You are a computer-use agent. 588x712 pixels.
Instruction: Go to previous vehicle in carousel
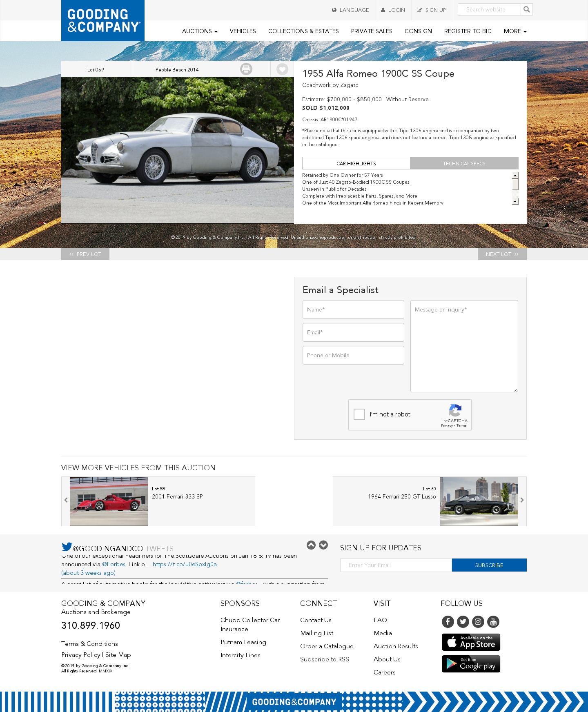(66, 500)
